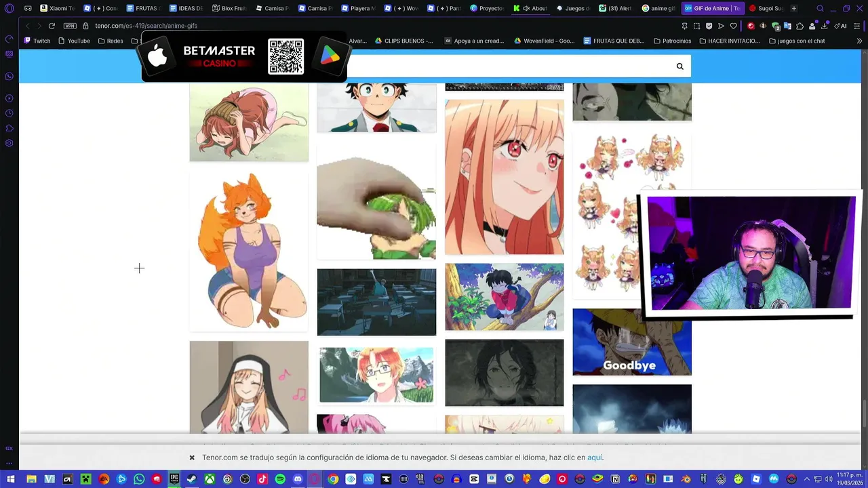Image resolution: width=868 pixels, height=488 pixels.
Task: Switch to the Playera M tab
Action: [357, 8]
